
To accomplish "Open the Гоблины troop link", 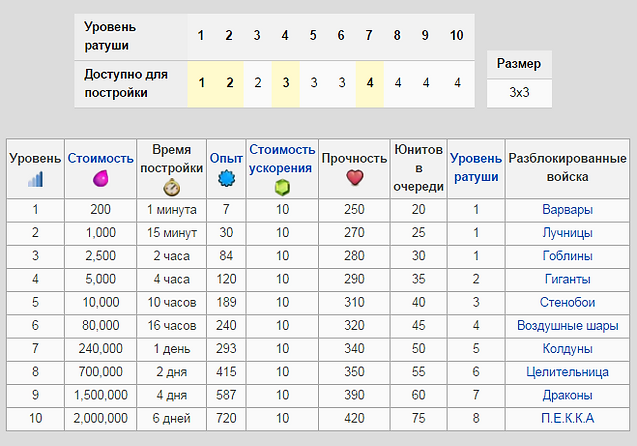I will (x=567, y=256).
